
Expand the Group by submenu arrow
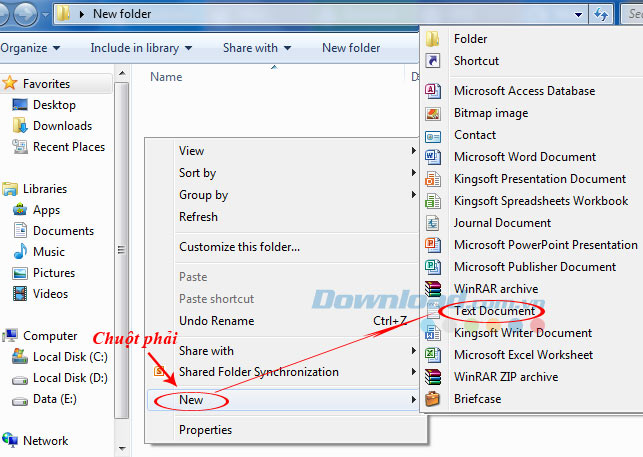(x=413, y=194)
